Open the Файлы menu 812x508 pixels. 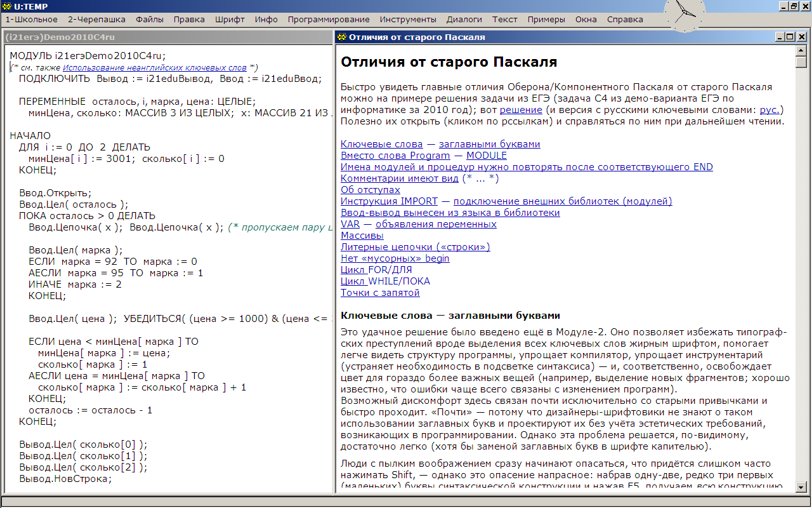(150, 20)
